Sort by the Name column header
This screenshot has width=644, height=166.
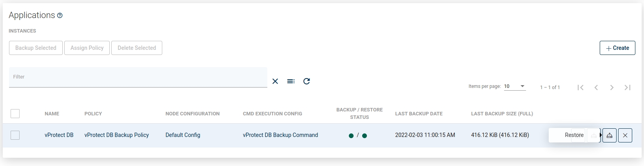(x=52, y=114)
